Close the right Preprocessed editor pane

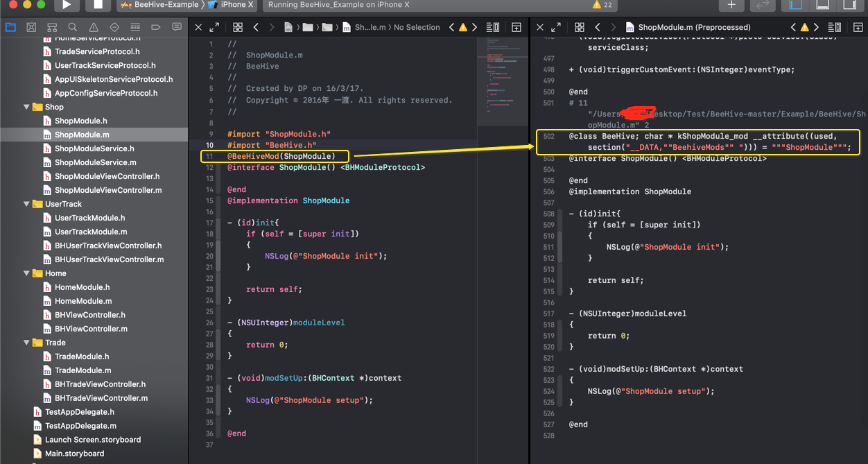click(x=540, y=28)
